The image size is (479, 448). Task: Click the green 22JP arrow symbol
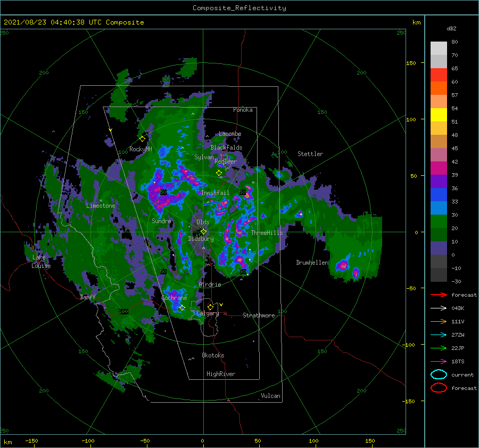click(439, 348)
